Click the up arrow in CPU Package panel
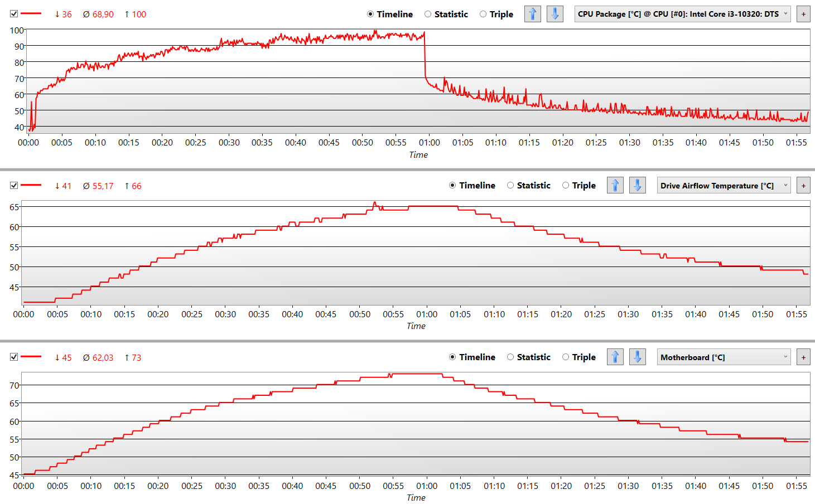This screenshot has height=504, width=815. coord(532,14)
